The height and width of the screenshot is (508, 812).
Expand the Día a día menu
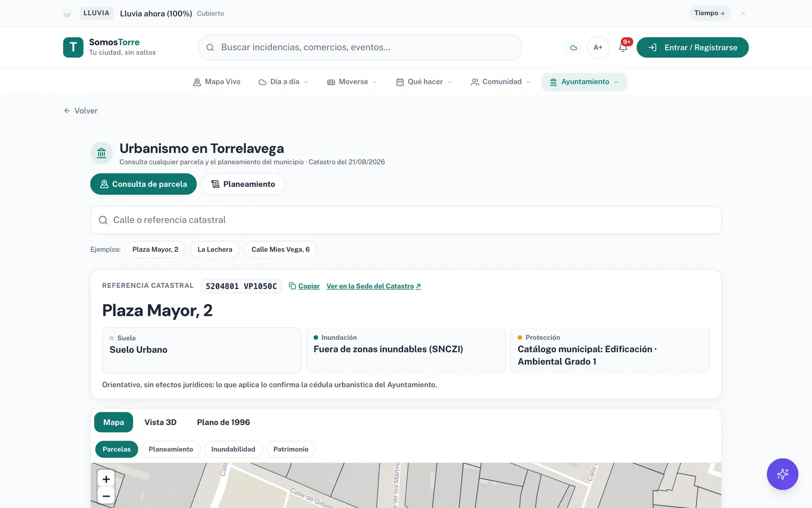click(x=283, y=82)
